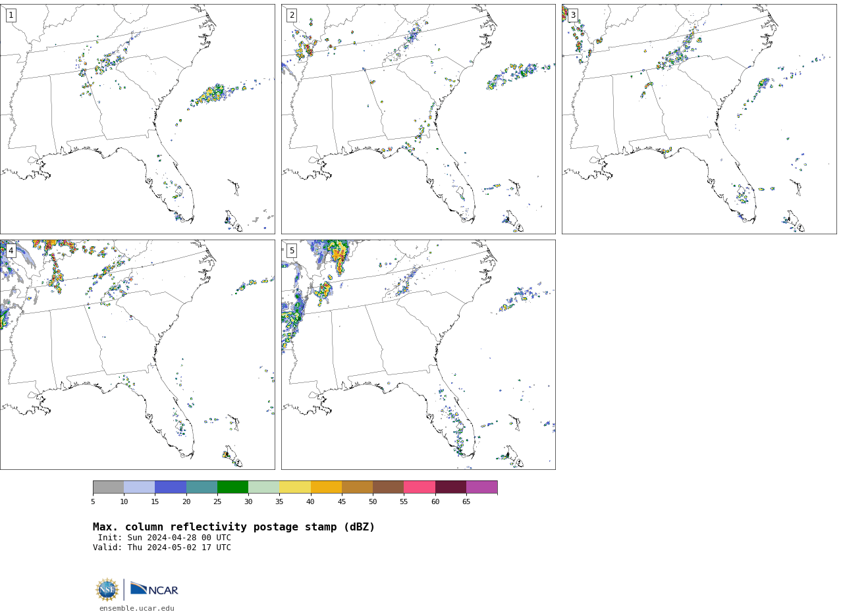
Task: Click the ensemble.ucar.edu text
Action: tap(137, 609)
